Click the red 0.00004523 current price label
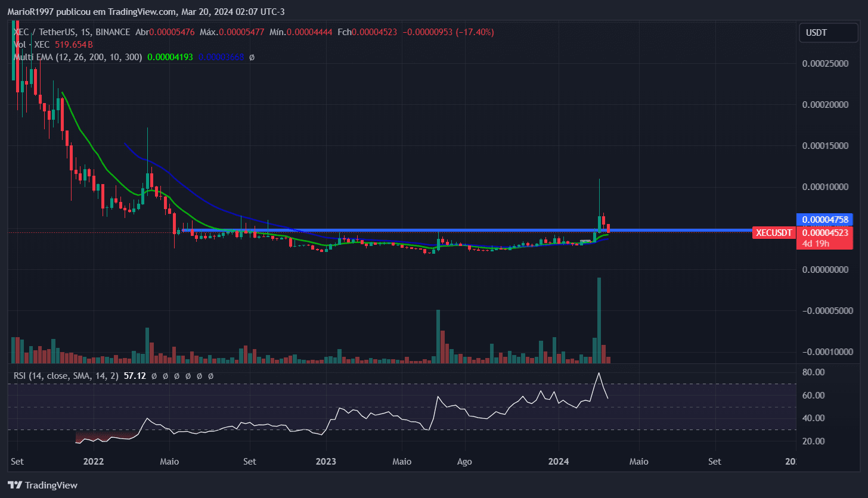 point(824,233)
